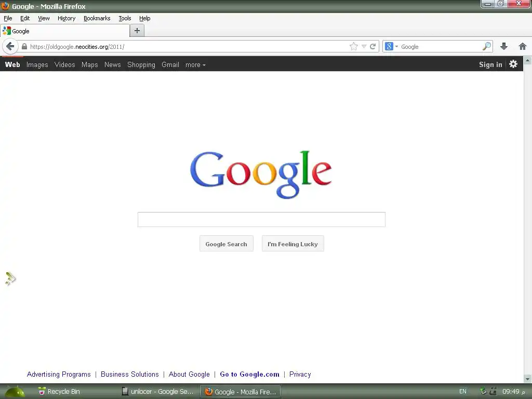This screenshot has height=399, width=532.
Task: Open Google Shopping link
Action: click(x=141, y=64)
